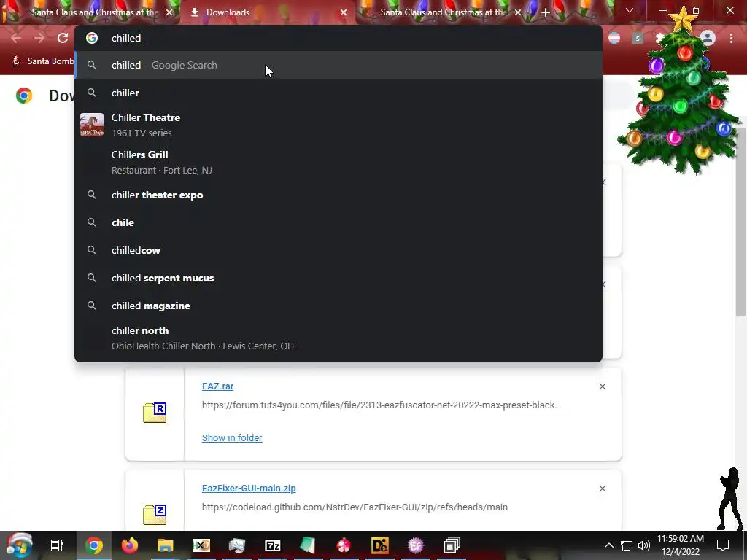Open the De4dot 'De' taskbar icon
Image resolution: width=747 pixels, height=560 pixels.
pyautogui.click(x=379, y=545)
